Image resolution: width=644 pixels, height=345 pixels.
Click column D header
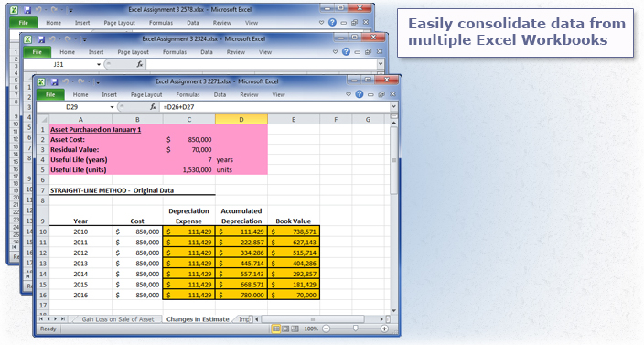pyautogui.click(x=241, y=119)
